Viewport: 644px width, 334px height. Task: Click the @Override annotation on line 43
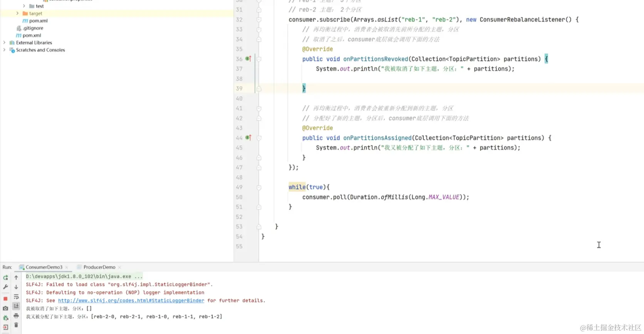coord(317,128)
